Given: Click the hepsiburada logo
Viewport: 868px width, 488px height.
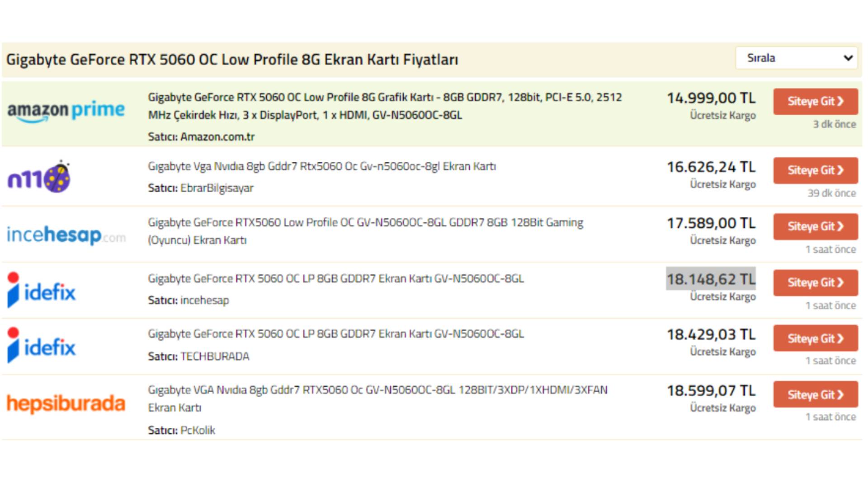Looking at the screenshot, I should [66, 404].
